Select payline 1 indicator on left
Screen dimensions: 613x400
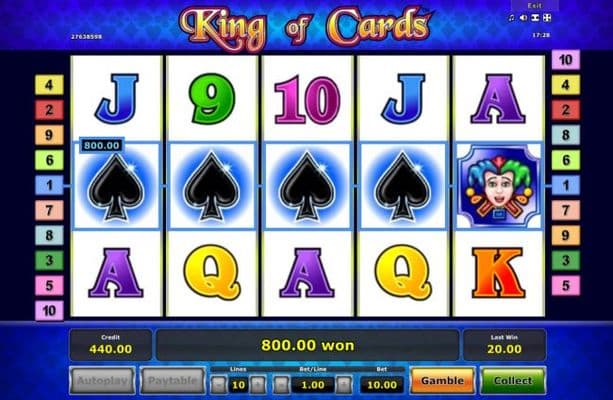[49, 185]
